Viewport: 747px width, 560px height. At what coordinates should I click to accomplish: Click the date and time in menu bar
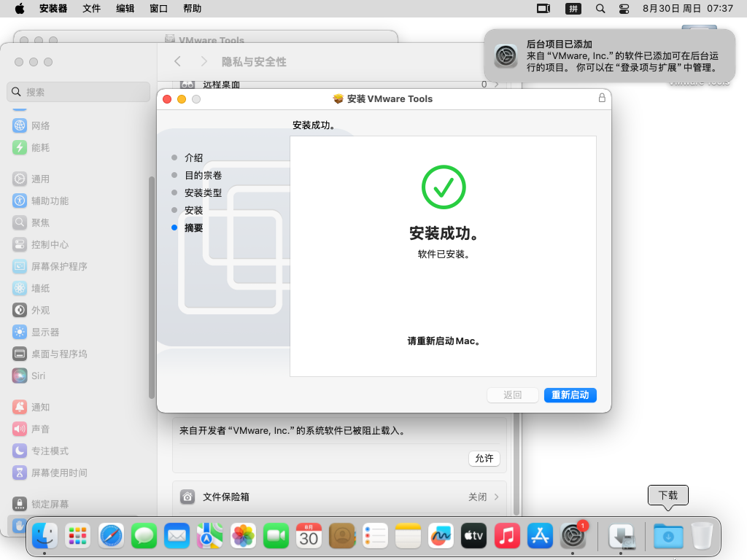[687, 9]
